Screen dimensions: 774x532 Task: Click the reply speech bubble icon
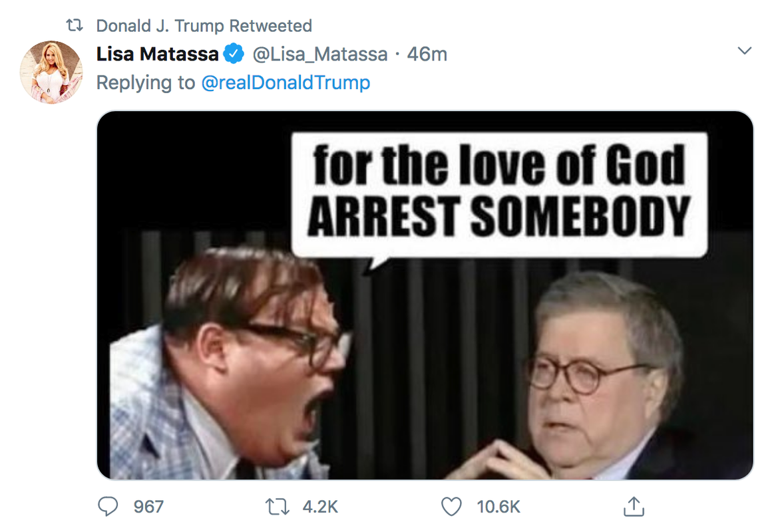point(108,507)
